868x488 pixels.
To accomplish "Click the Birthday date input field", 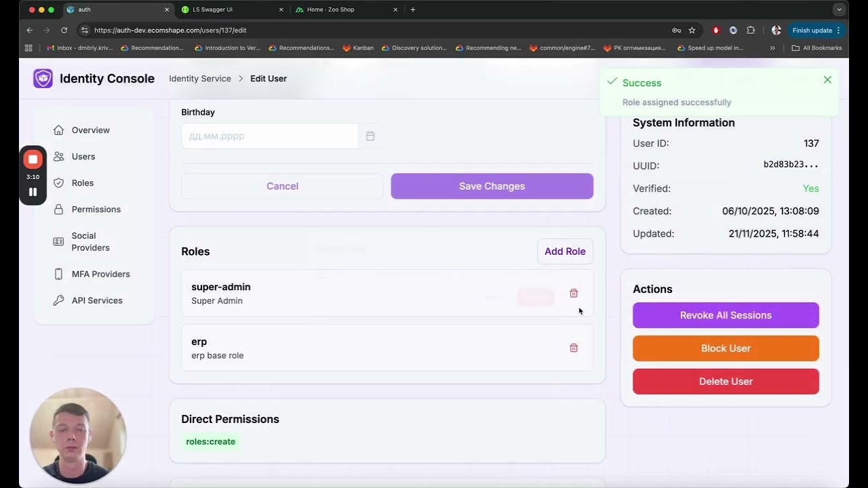I will 269,136.
